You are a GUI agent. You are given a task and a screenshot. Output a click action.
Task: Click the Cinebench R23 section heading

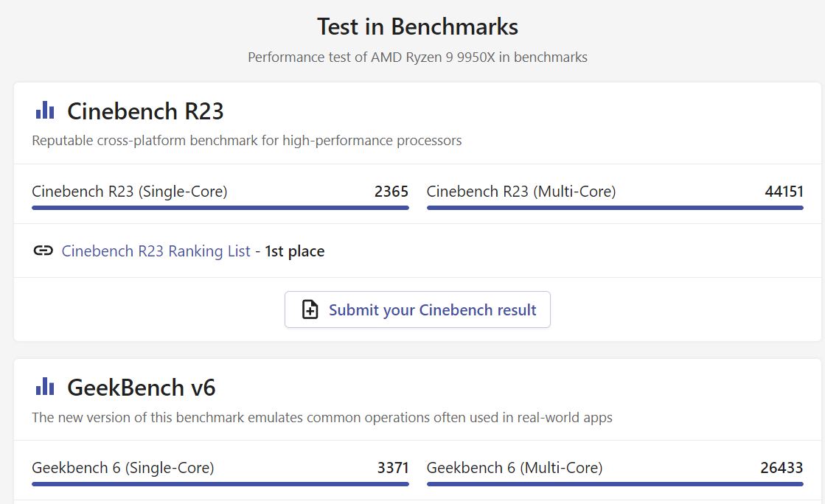point(145,111)
